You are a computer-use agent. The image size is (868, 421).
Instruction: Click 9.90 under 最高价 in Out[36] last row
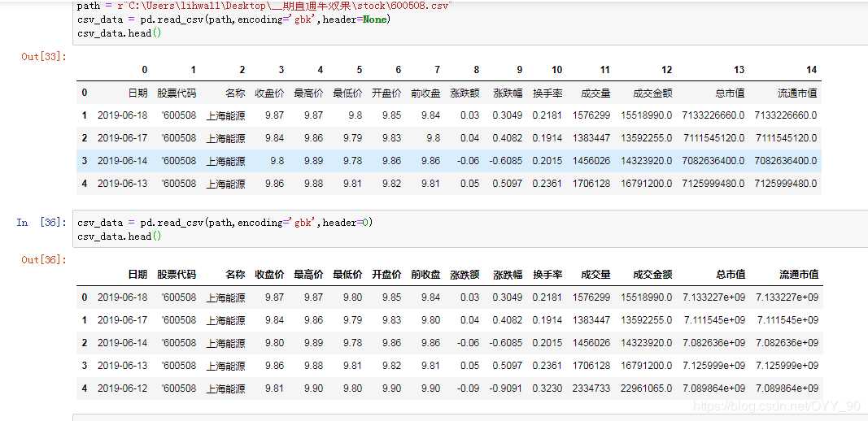(313, 388)
